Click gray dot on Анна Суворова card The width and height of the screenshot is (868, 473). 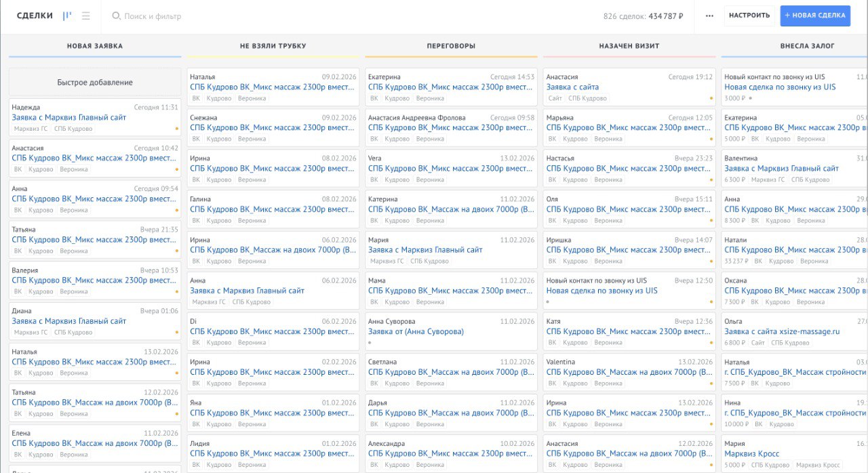(x=370, y=342)
